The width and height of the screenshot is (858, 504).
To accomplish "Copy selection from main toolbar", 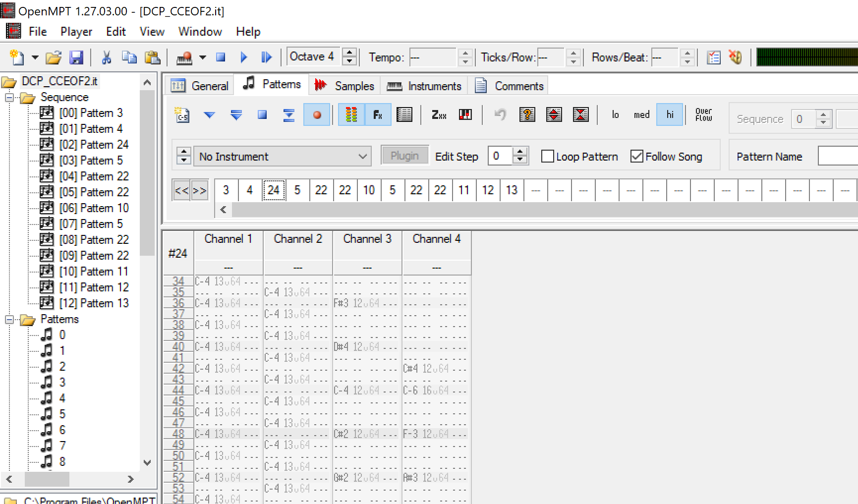I will 129,57.
